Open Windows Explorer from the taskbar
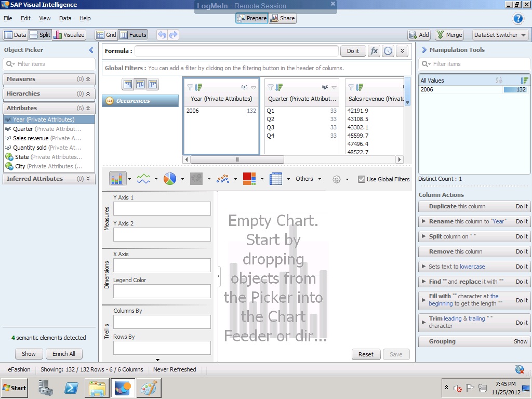 97,388
